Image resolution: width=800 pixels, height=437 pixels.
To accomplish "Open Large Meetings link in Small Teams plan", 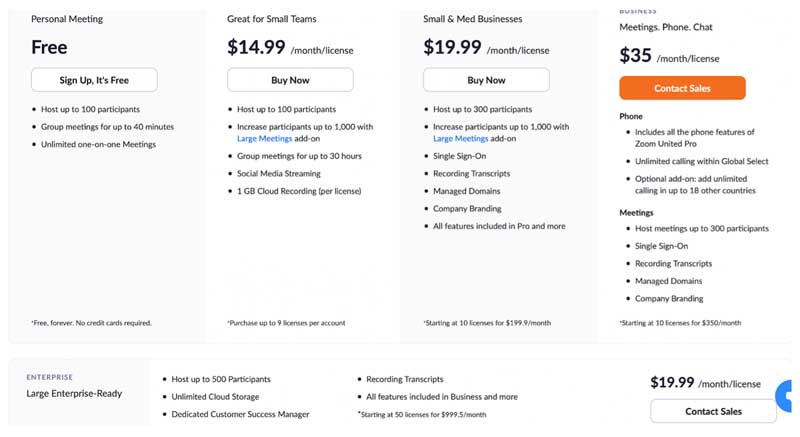I will tap(264, 139).
